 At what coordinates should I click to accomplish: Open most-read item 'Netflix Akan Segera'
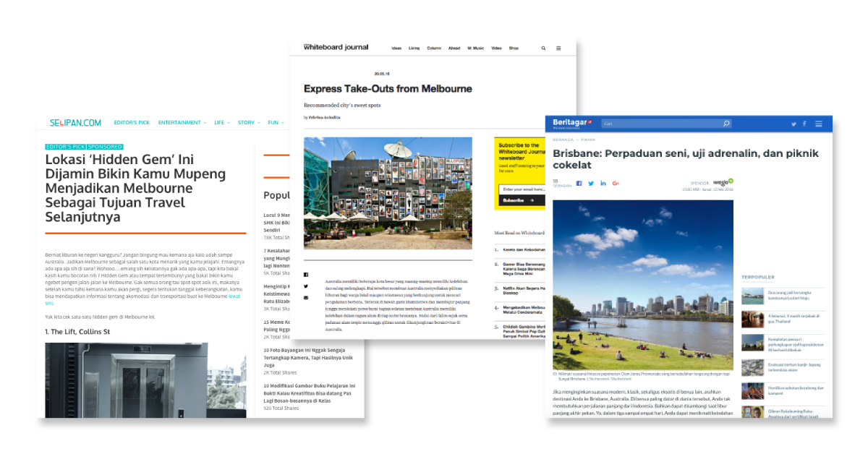click(524, 290)
